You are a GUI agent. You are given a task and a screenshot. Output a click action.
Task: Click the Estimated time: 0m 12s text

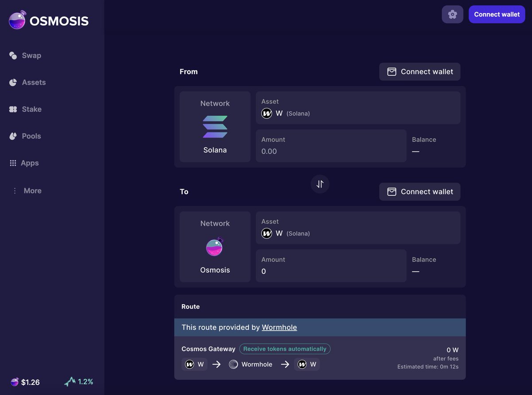[428, 367]
